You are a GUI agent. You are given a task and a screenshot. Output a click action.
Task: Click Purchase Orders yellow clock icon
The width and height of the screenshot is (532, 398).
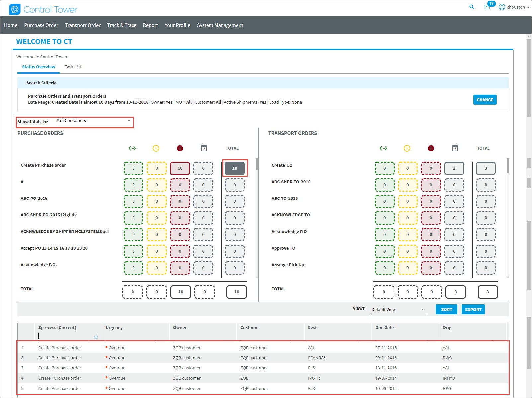pos(156,148)
